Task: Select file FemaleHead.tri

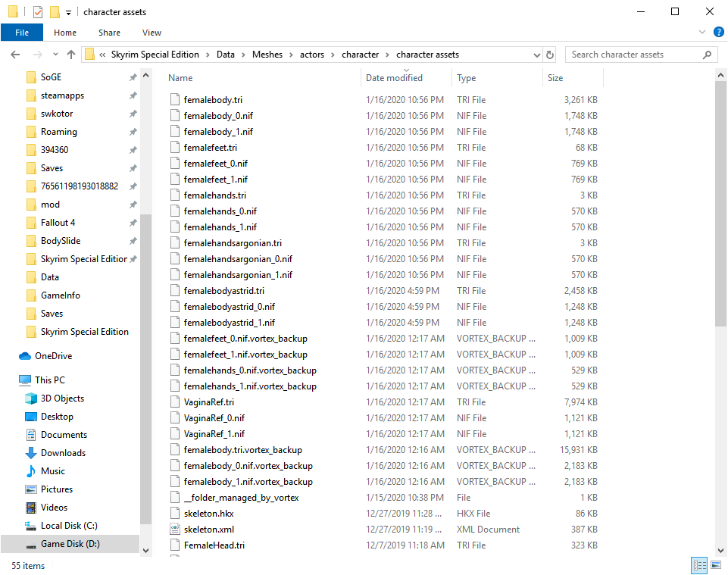Action: 214,545
